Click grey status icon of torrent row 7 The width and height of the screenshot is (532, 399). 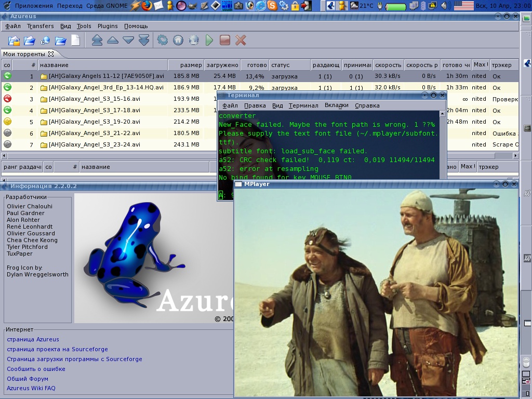[x=7, y=144]
